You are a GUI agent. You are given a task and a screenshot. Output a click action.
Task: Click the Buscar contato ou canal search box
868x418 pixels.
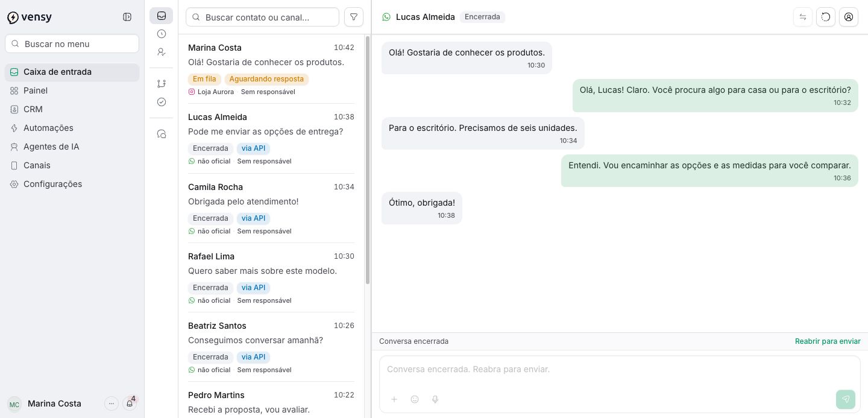click(x=262, y=17)
